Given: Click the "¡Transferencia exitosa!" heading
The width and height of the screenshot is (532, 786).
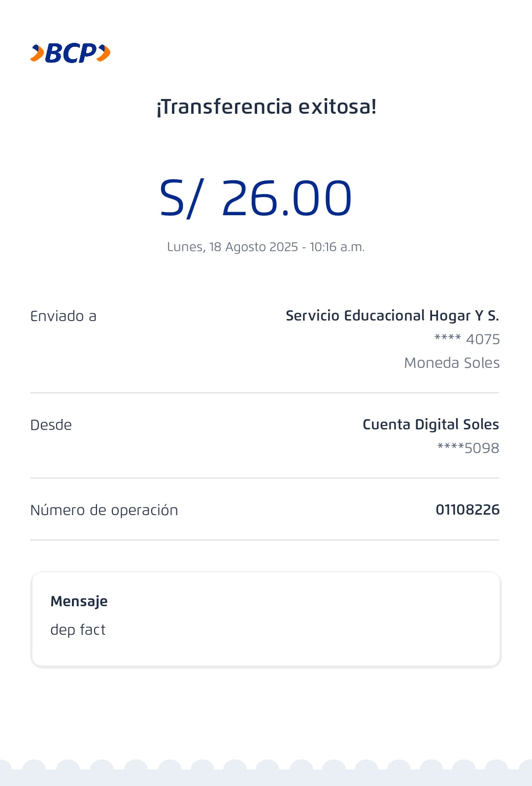Looking at the screenshot, I should pos(266,107).
